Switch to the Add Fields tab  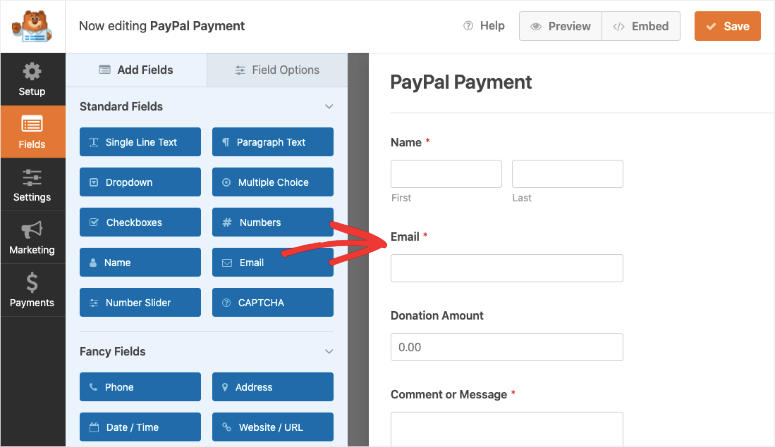tap(136, 70)
